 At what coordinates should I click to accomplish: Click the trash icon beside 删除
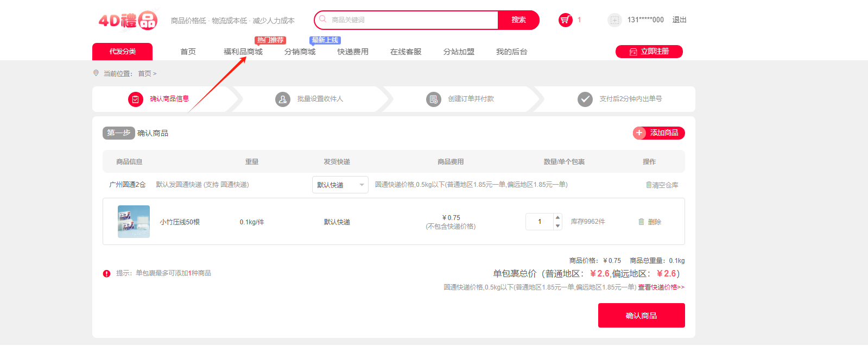click(x=641, y=222)
